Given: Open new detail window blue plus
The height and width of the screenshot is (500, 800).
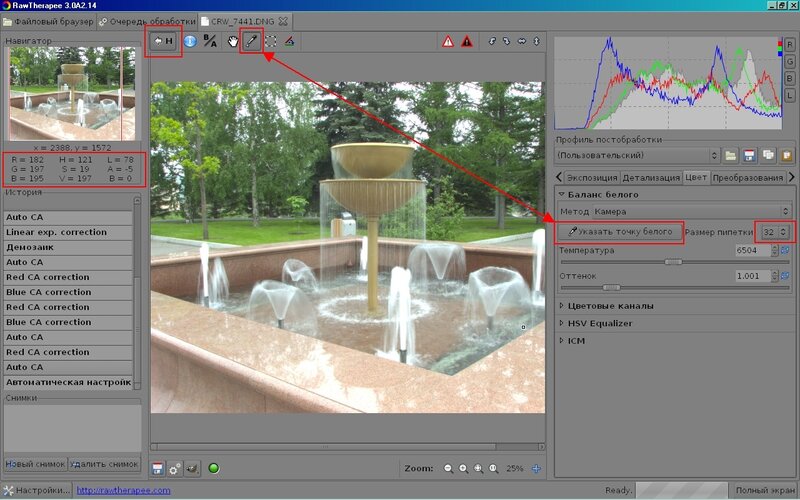Looking at the screenshot, I should (536, 468).
